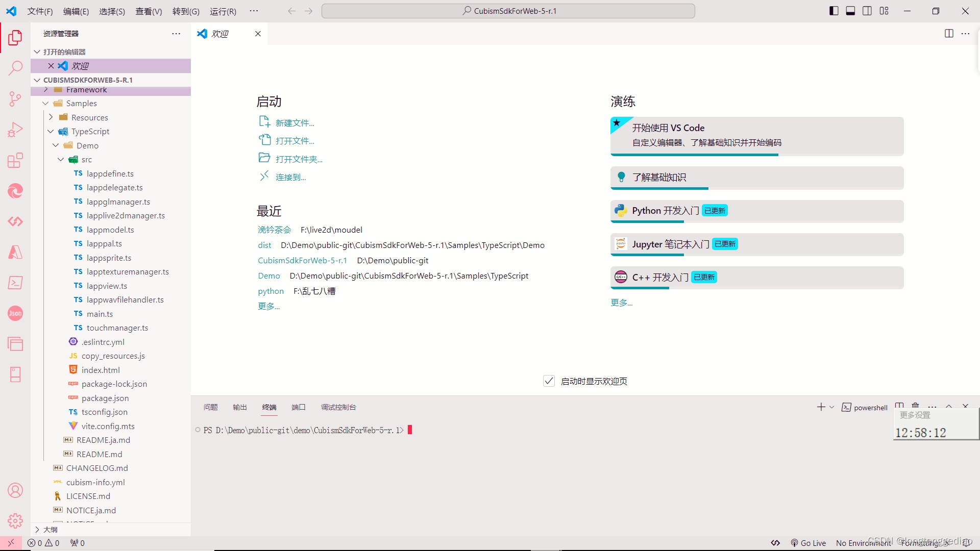Open the Source Control view

pyautogui.click(x=15, y=98)
